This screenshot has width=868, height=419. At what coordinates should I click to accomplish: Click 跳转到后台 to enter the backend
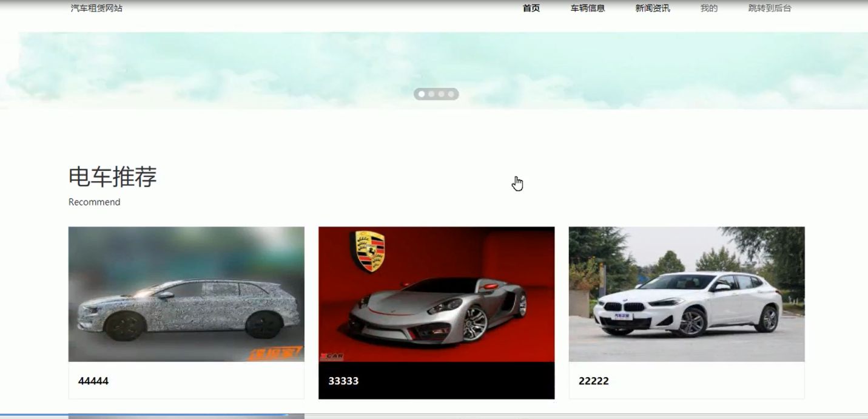click(770, 9)
